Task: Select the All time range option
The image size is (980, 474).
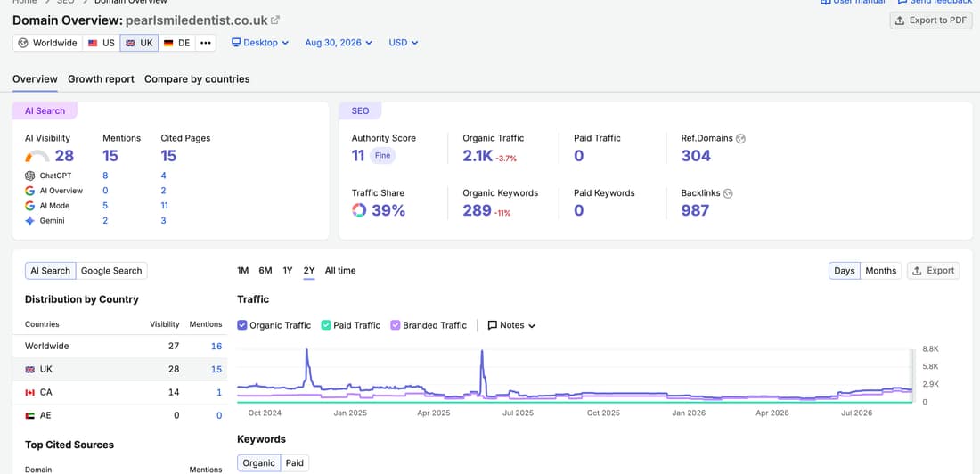Action: (340, 271)
